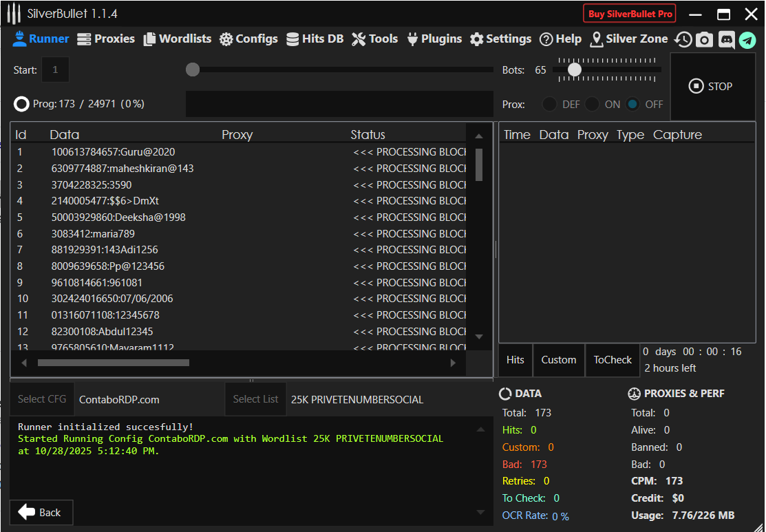The width and height of the screenshot is (766, 532).
Task: Set proxy mode to ON
Action: pyautogui.click(x=592, y=104)
